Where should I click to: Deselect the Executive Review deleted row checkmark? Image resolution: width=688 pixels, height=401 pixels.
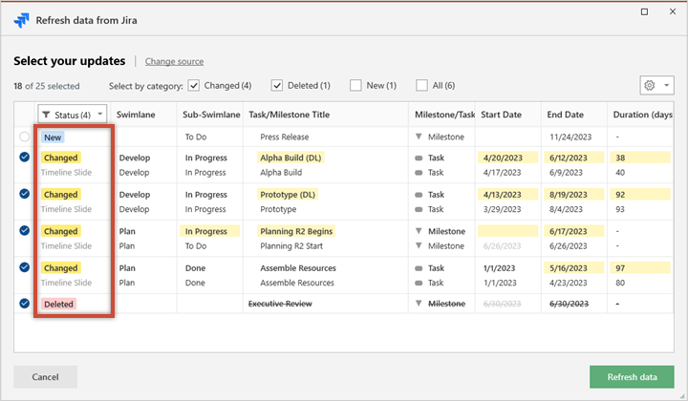click(24, 303)
